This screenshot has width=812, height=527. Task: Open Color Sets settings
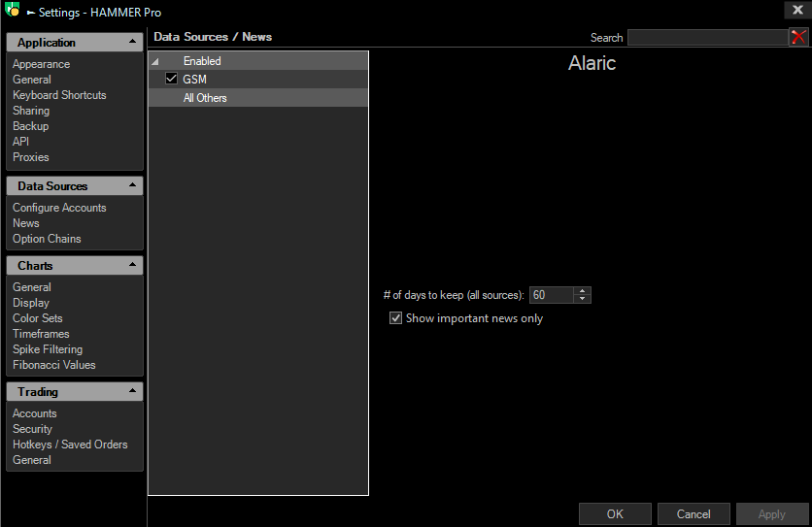[x=38, y=318]
